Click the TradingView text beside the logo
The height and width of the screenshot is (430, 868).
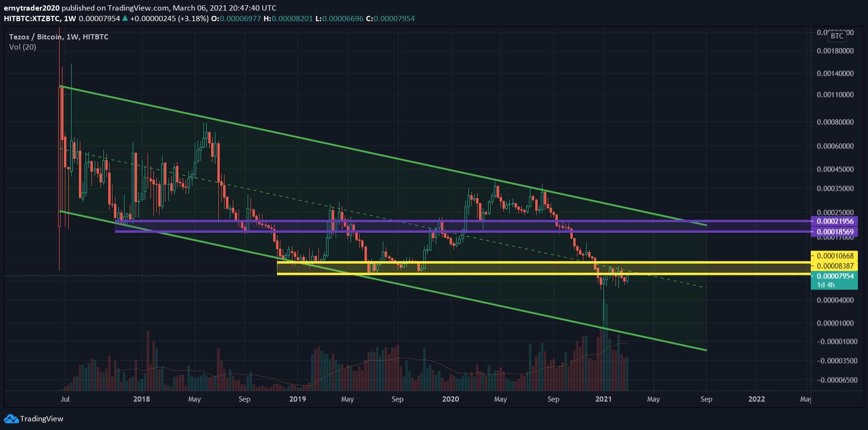(42, 419)
